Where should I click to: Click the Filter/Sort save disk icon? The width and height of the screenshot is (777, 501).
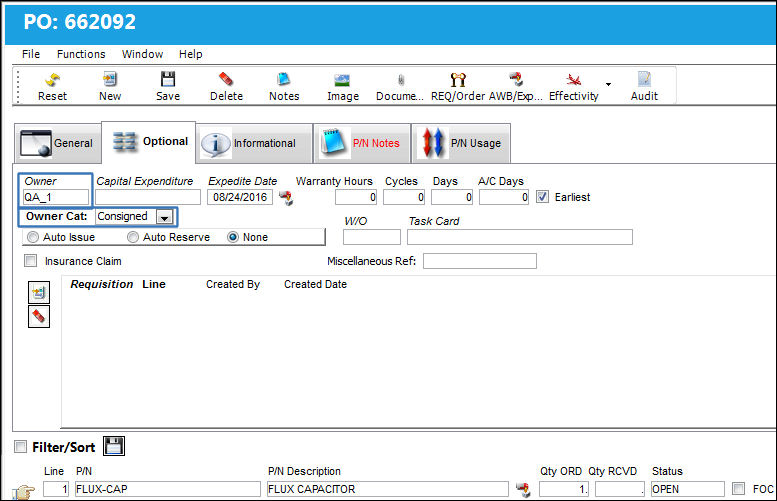click(114, 446)
